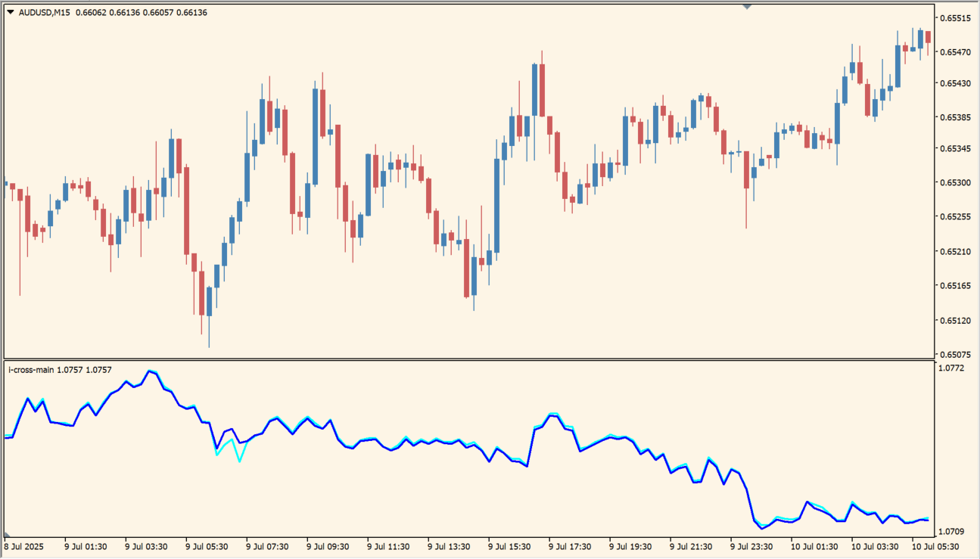
Task: Click the 9 Jul 19:30 time label
Action: 630,546
